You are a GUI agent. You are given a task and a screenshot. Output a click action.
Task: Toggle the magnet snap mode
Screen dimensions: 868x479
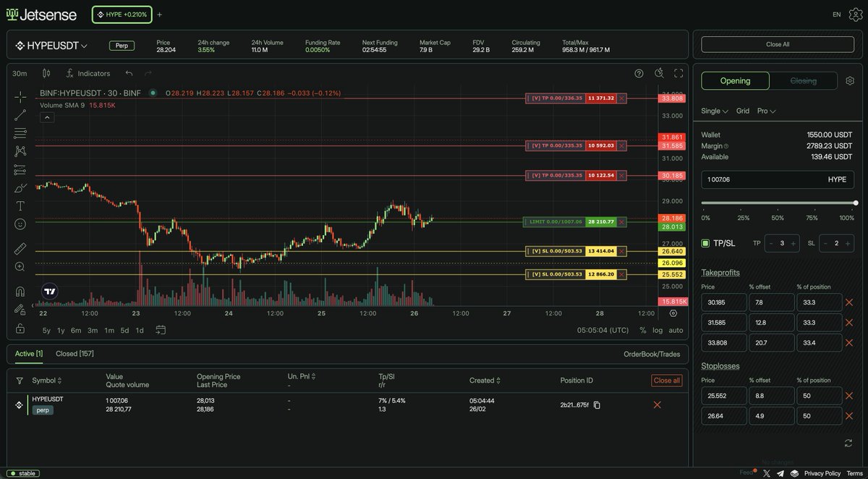click(x=20, y=292)
